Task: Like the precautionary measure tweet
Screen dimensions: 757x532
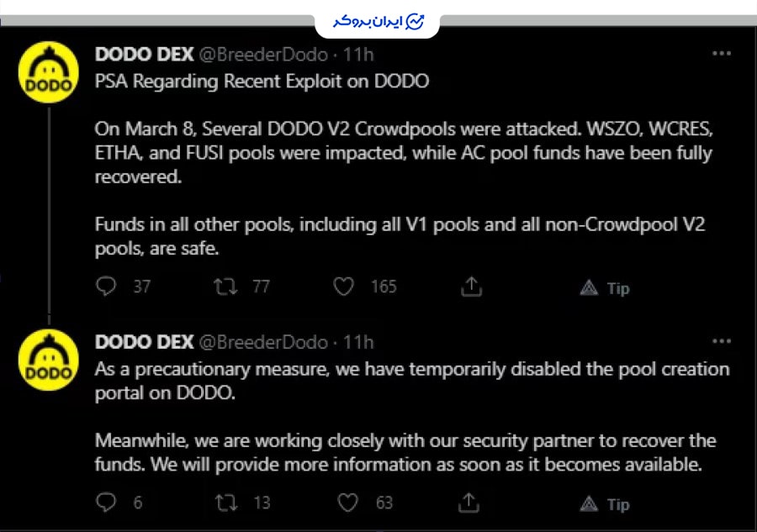Action: click(347, 503)
